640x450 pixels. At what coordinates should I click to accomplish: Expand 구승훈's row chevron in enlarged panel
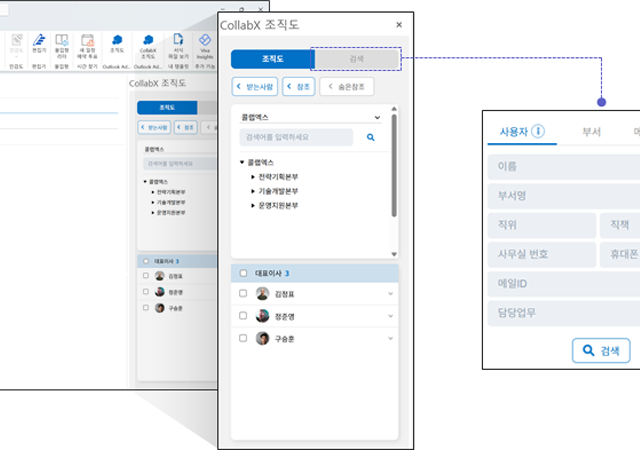coord(391,339)
